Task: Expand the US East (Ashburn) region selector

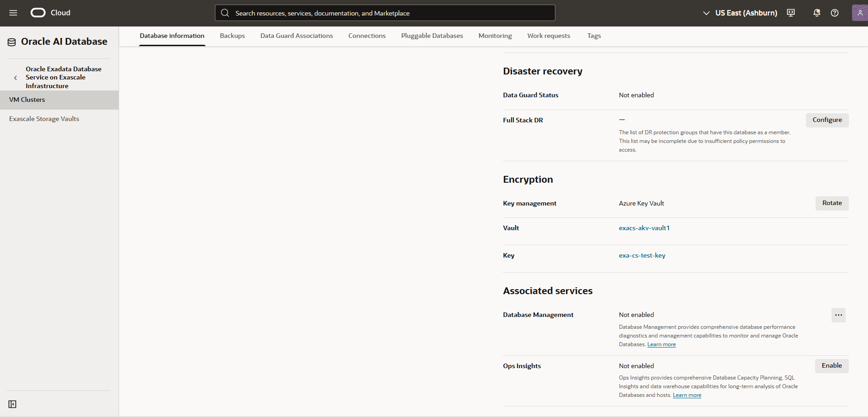Action: click(740, 13)
